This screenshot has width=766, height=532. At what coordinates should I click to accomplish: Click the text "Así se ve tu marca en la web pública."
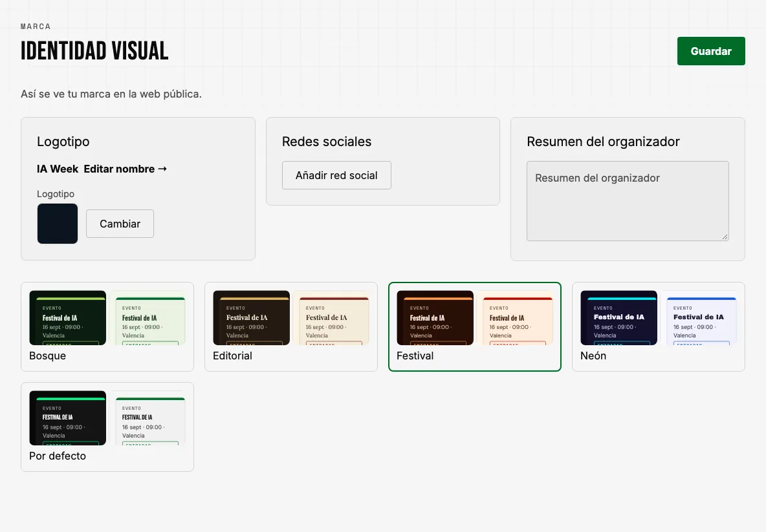pos(111,94)
